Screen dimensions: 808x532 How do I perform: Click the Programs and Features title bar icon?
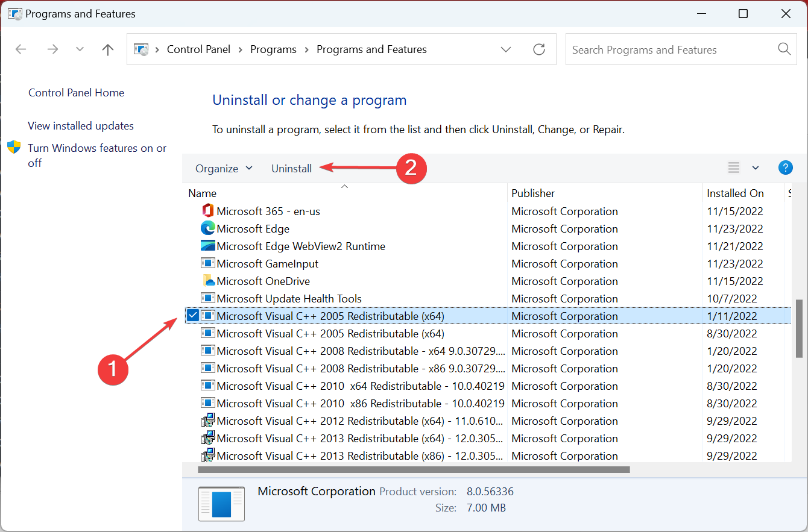point(14,13)
